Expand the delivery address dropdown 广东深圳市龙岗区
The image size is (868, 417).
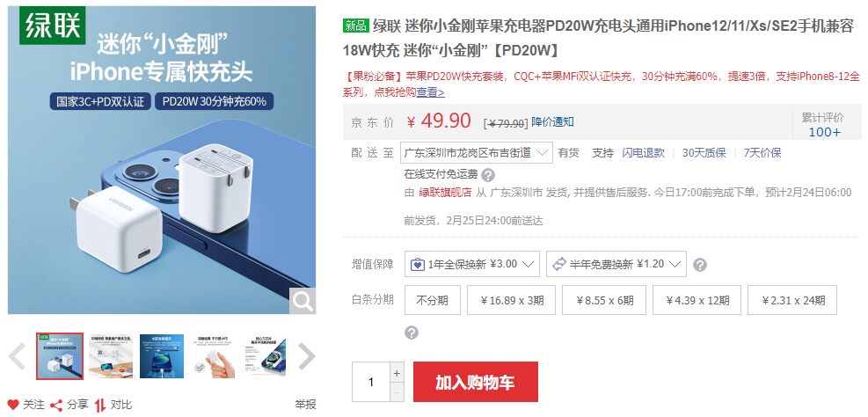pyautogui.click(x=476, y=152)
